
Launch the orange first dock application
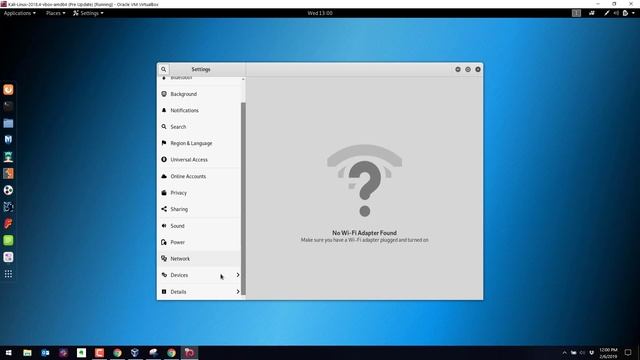[8, 89]
